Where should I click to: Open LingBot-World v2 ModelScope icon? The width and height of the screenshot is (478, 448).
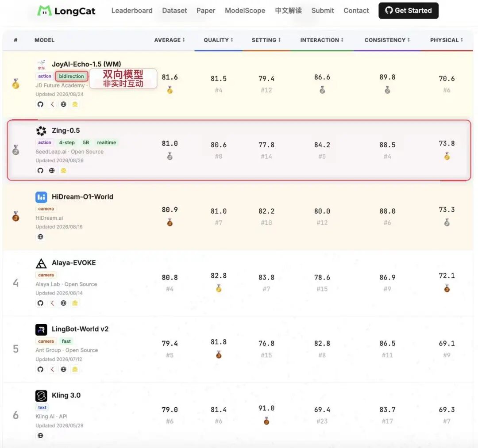(x=52, y=369)
